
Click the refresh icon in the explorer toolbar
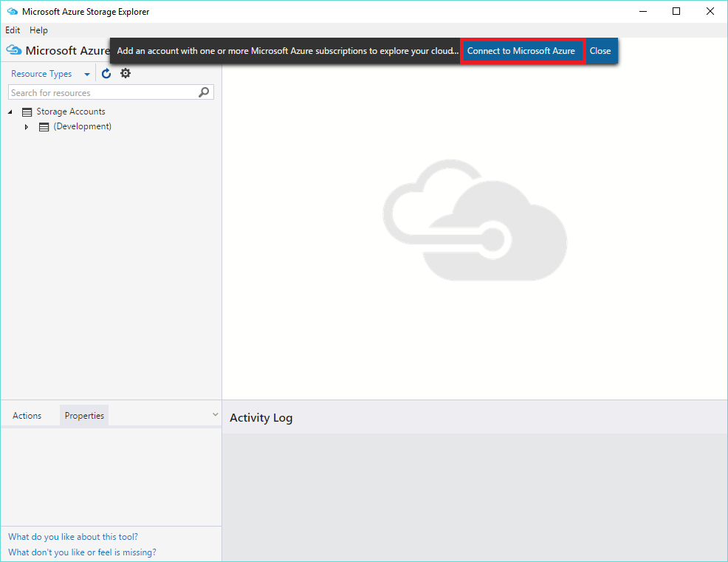coord(106,74)
